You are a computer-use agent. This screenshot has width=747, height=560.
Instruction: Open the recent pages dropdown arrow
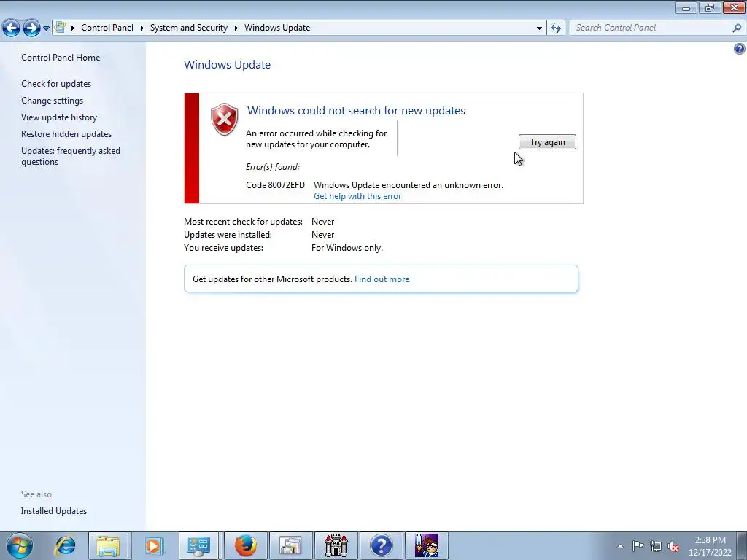click(46, 28)
